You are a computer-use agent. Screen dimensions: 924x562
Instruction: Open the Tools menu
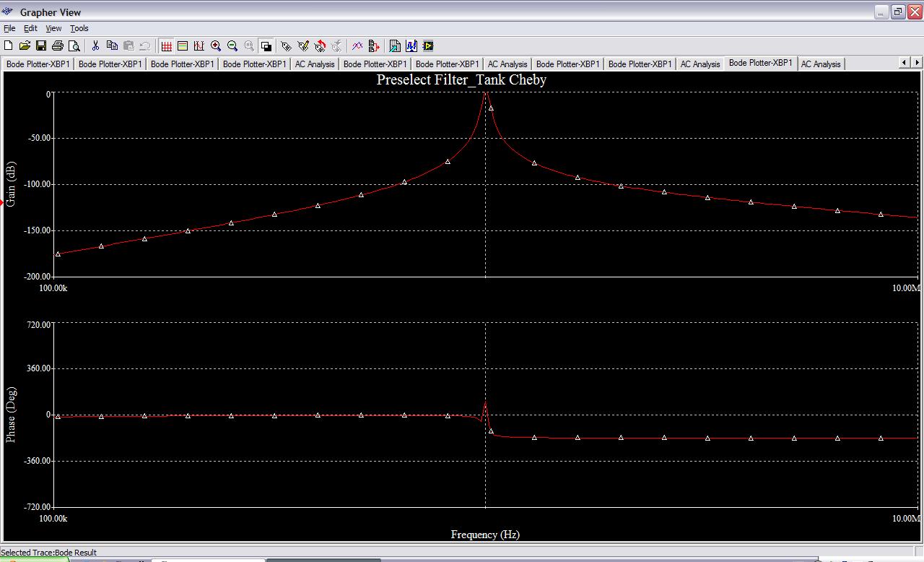click(79, 28)
